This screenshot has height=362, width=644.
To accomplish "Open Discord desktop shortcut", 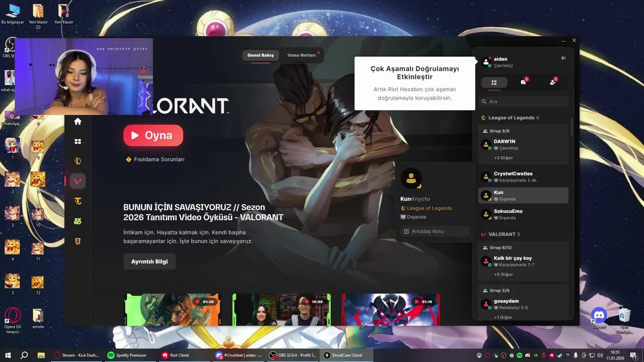I will [599, 318].
